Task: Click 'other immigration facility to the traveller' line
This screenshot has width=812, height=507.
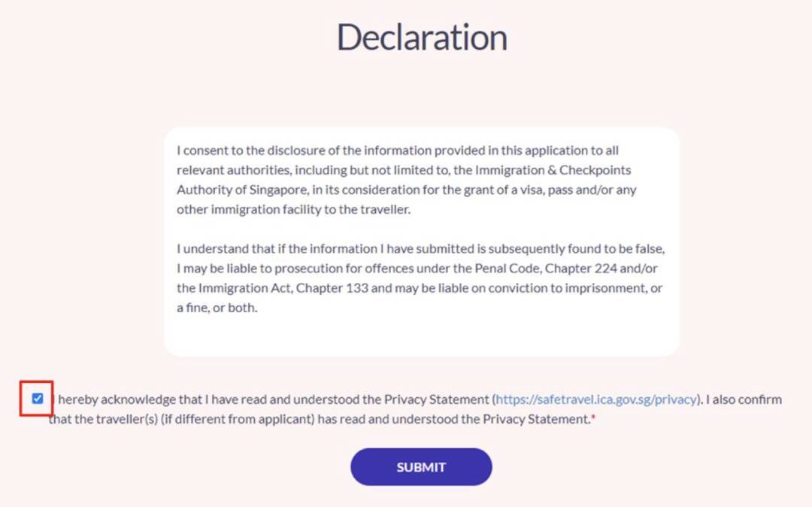Action: tap(293, 209)
